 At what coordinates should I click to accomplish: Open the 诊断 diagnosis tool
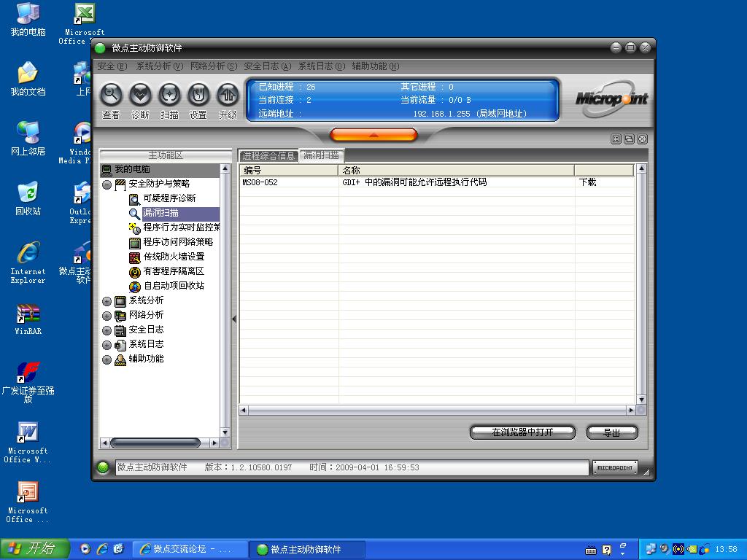tap(141, 96)
